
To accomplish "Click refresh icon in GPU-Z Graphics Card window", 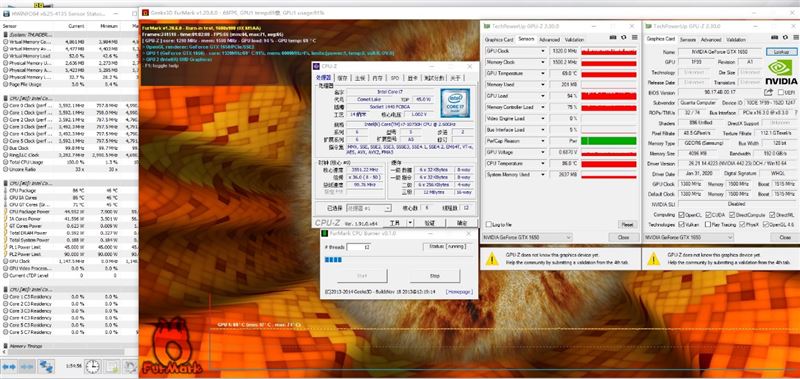I will coord(784,38).
